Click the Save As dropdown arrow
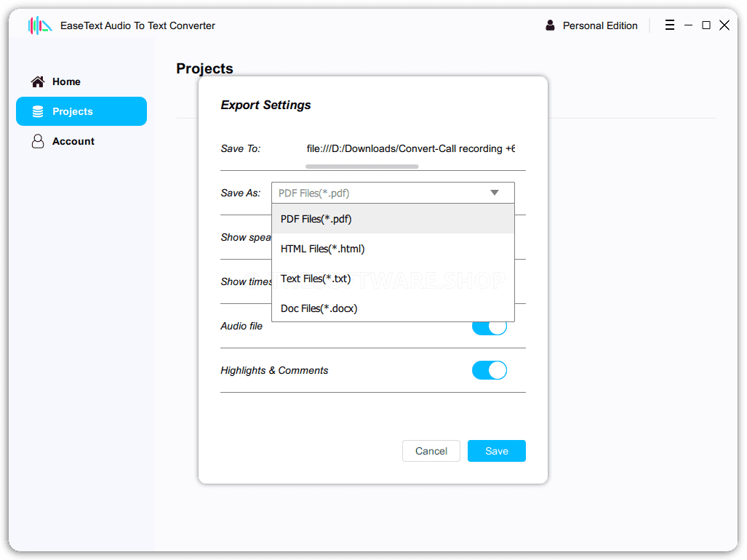The height and width of the screenshot is (560, 747). tap(495, 193)
